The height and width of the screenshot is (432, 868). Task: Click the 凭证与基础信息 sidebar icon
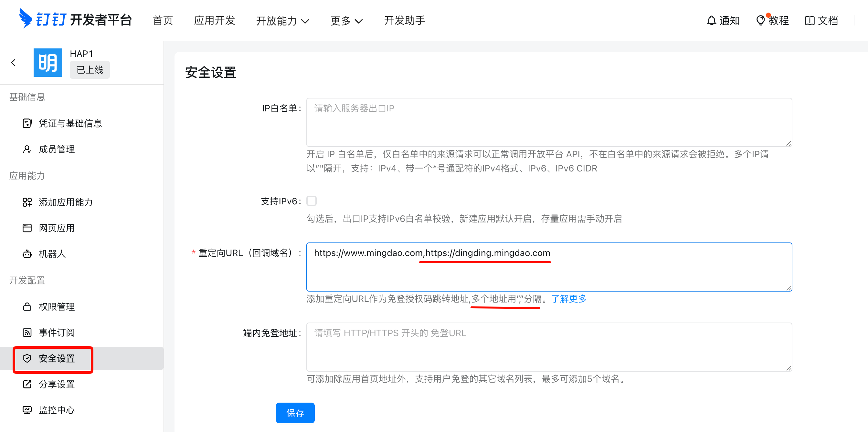[x=27, y=123]
